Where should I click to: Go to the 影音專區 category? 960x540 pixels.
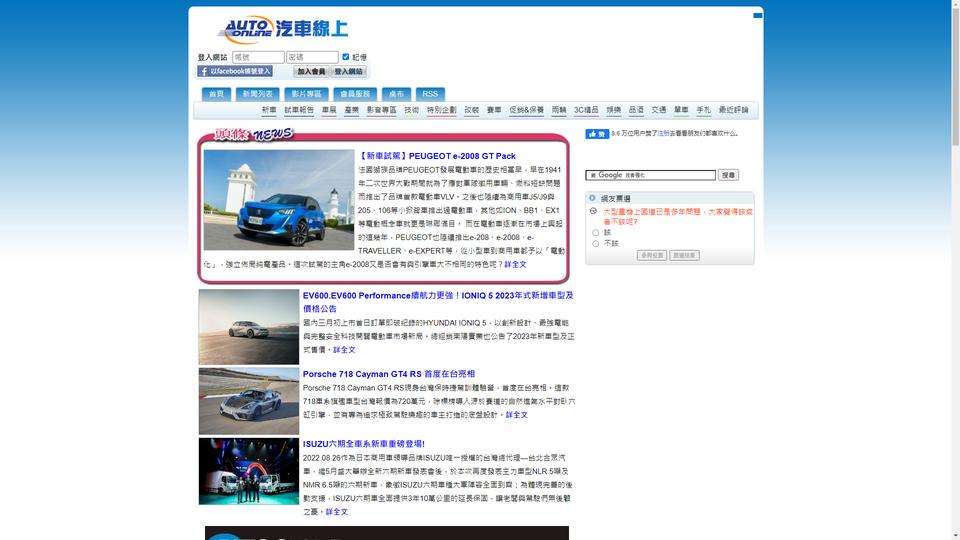click(381, 110)
